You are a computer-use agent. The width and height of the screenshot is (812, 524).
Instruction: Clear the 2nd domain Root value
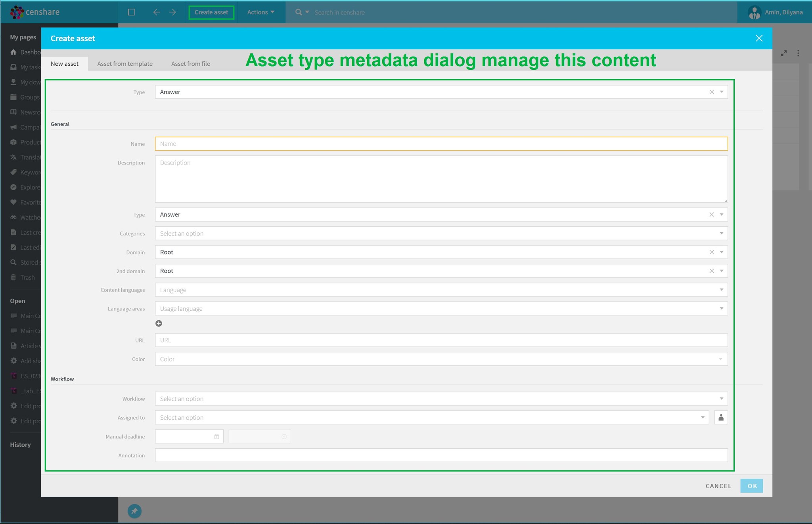point(711,271)
